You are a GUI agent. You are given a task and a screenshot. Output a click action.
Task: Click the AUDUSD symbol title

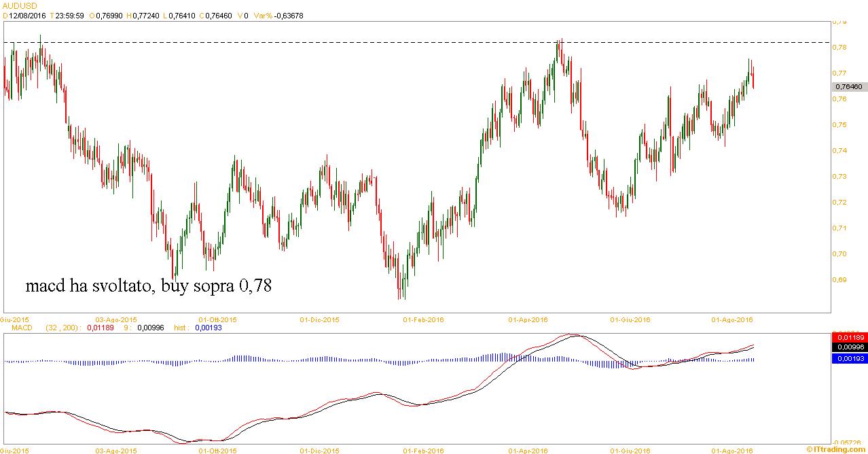click(x=20, y=5)
